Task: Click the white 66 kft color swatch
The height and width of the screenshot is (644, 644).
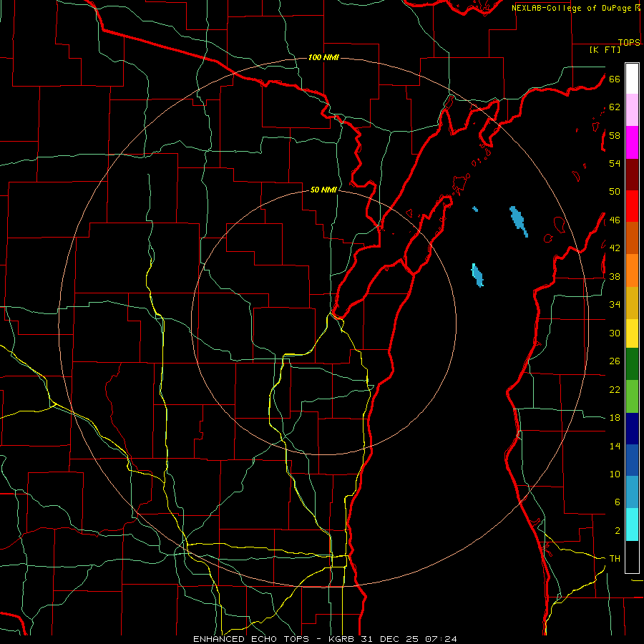Action: click(x=632, y=79)
